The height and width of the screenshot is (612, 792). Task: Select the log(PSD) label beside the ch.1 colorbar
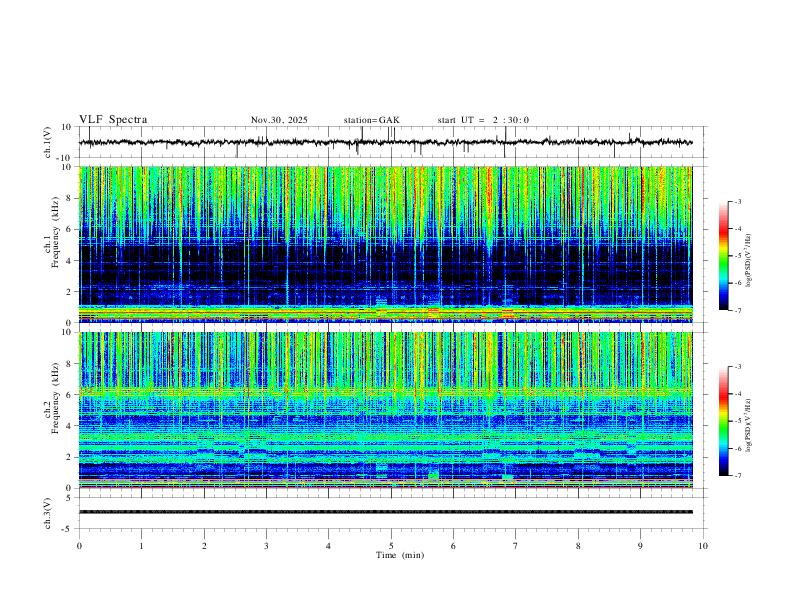748,261
